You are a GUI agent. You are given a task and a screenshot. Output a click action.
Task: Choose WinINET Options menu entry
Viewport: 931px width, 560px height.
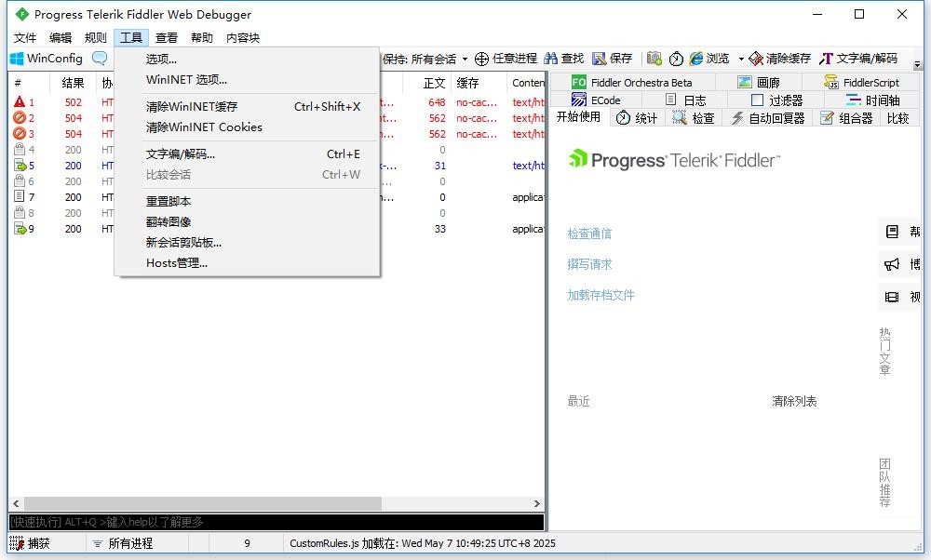click(x=247, y=79)
